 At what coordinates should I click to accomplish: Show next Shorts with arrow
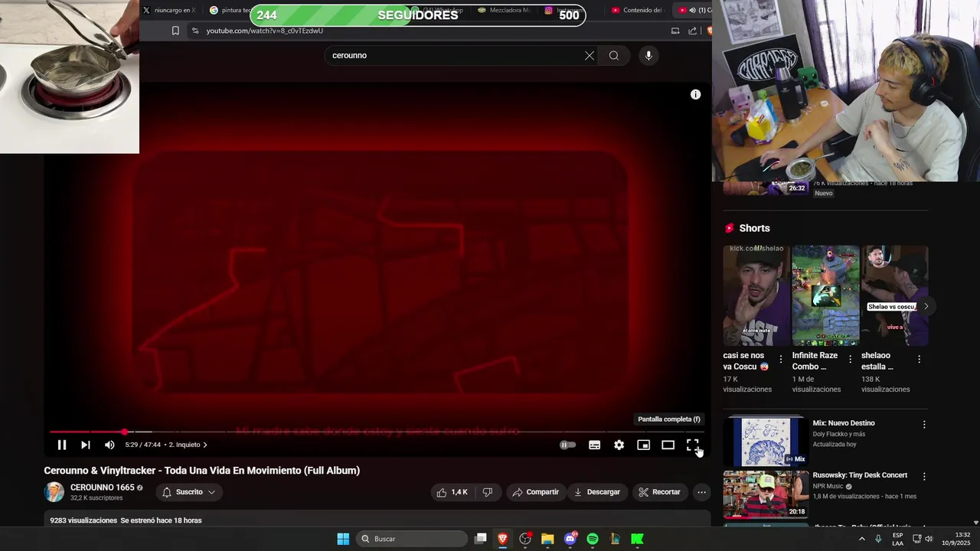point(926,306)
